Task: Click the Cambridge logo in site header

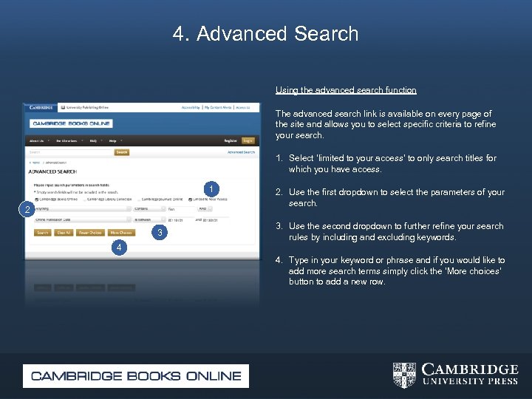Action: tap(41, 107)
